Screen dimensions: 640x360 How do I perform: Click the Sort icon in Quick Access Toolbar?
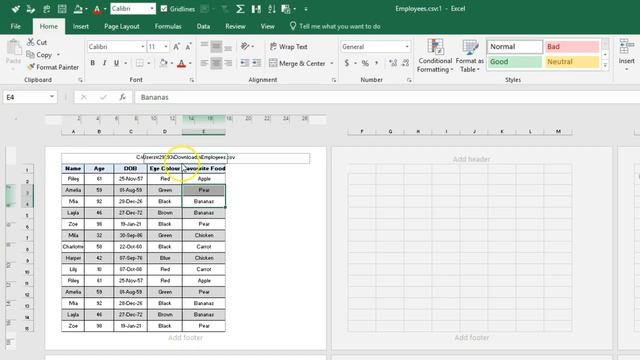pyautogui.click(x=272, y=9)
